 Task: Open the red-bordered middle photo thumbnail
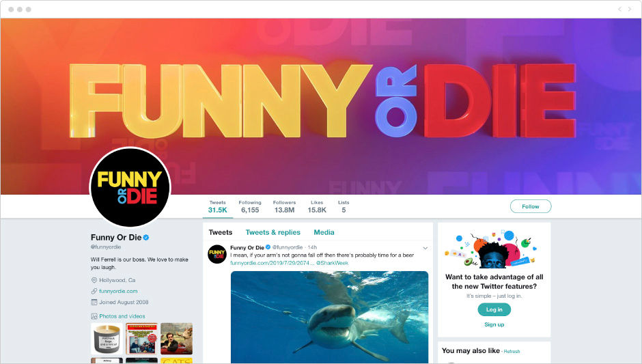pos(141,339)
